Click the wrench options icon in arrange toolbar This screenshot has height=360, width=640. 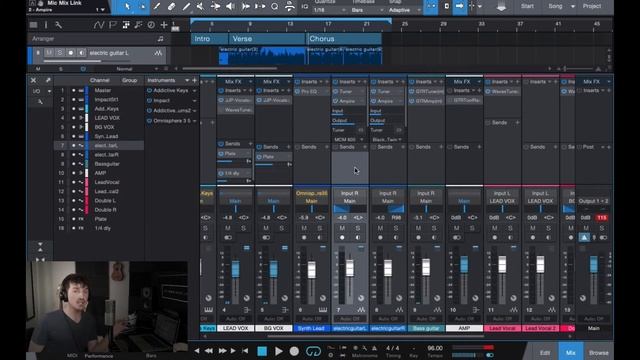pyautogui.click(x=58, y=25)
